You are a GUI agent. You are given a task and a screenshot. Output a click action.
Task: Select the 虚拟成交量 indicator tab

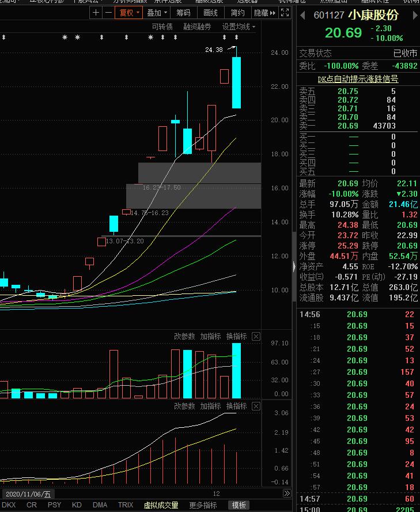pos(161,505)
